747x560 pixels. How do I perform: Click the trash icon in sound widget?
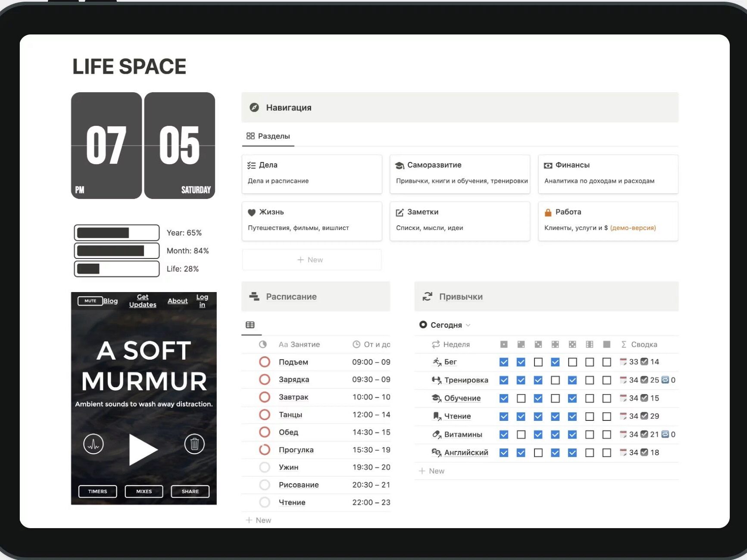(x=194, y=444)
